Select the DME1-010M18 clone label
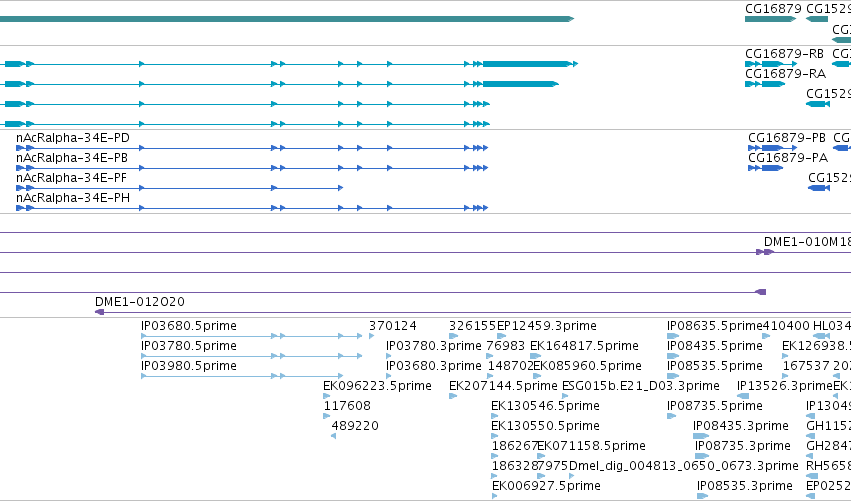Screen dimensions: 851x501 tap(807, 242)
